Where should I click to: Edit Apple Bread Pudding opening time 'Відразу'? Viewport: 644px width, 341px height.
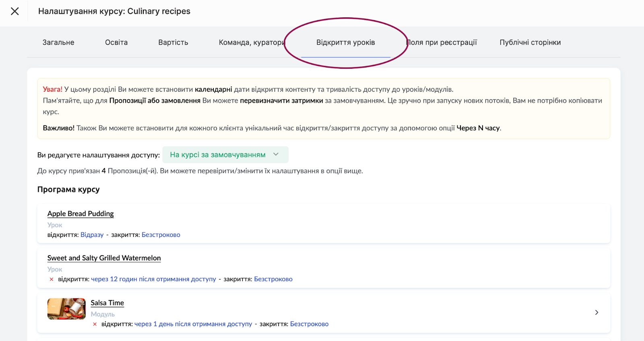(x=92, y=235)
